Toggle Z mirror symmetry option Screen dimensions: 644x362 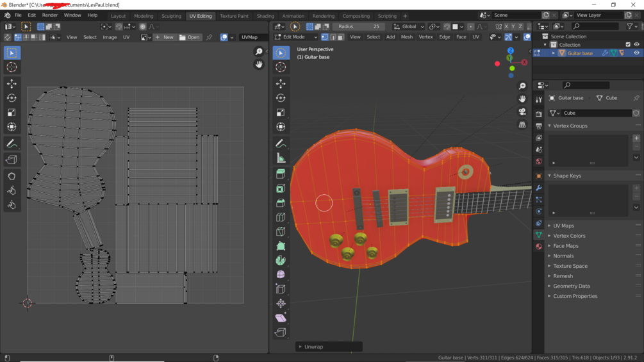(520, 26)
